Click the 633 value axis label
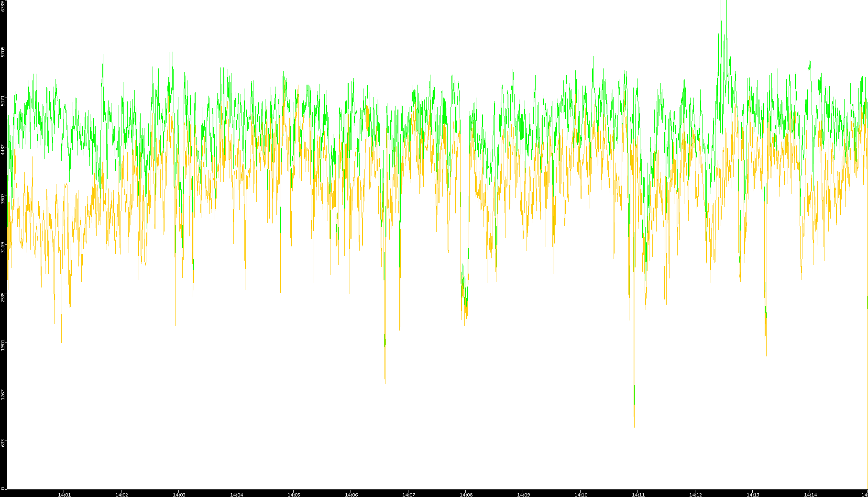 tap(3, 443)
